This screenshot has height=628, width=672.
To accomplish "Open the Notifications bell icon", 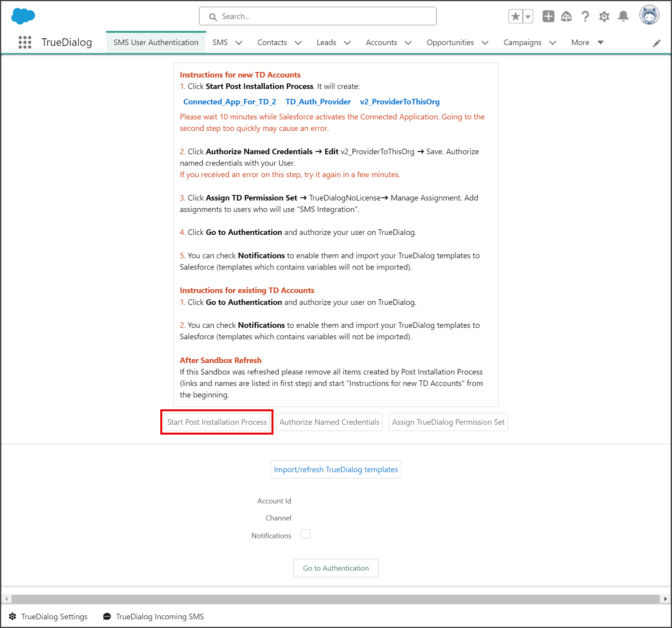I will pos(623,16).
